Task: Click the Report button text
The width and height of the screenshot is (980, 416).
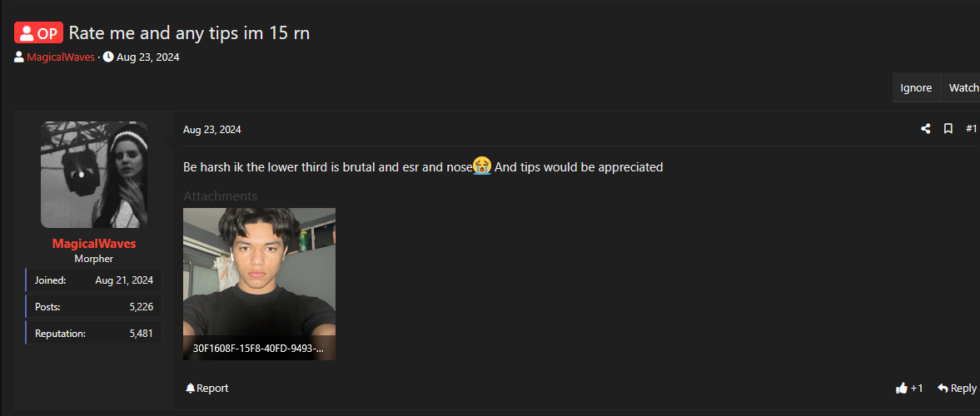Action: click(212, 389)
